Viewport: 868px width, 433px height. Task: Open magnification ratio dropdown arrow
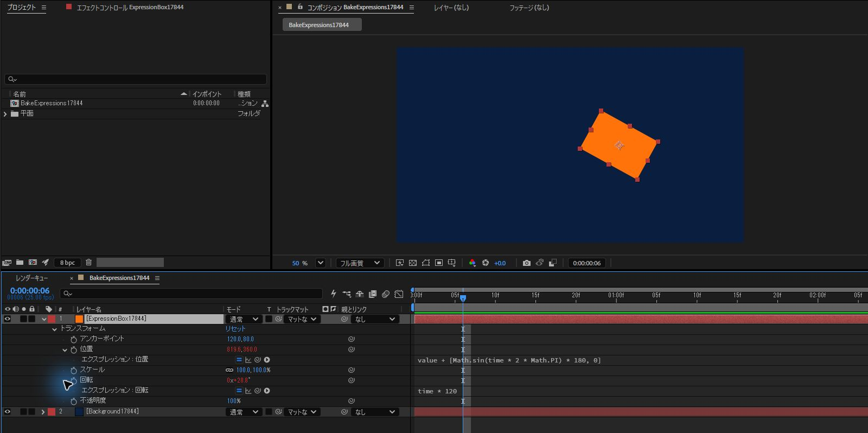click(321, 263)
